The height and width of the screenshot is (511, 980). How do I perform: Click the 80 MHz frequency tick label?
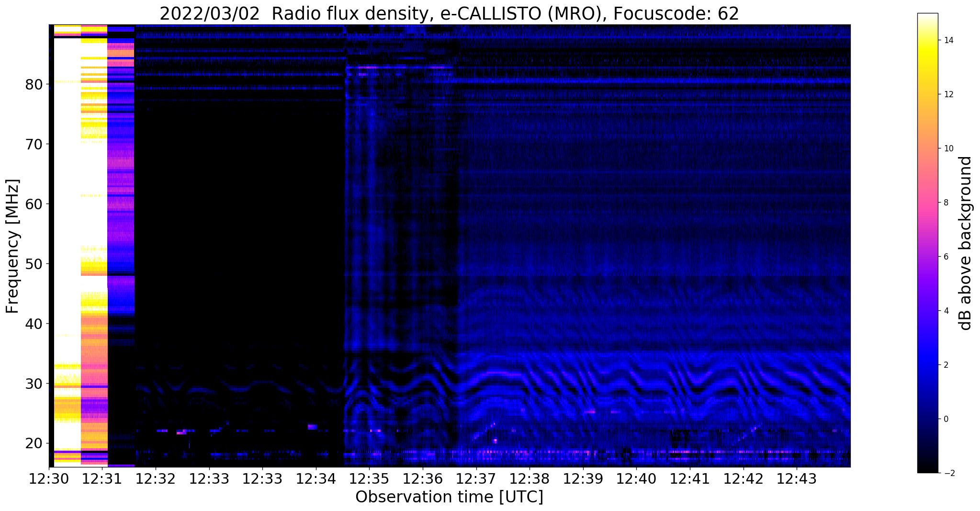(34, 84)
